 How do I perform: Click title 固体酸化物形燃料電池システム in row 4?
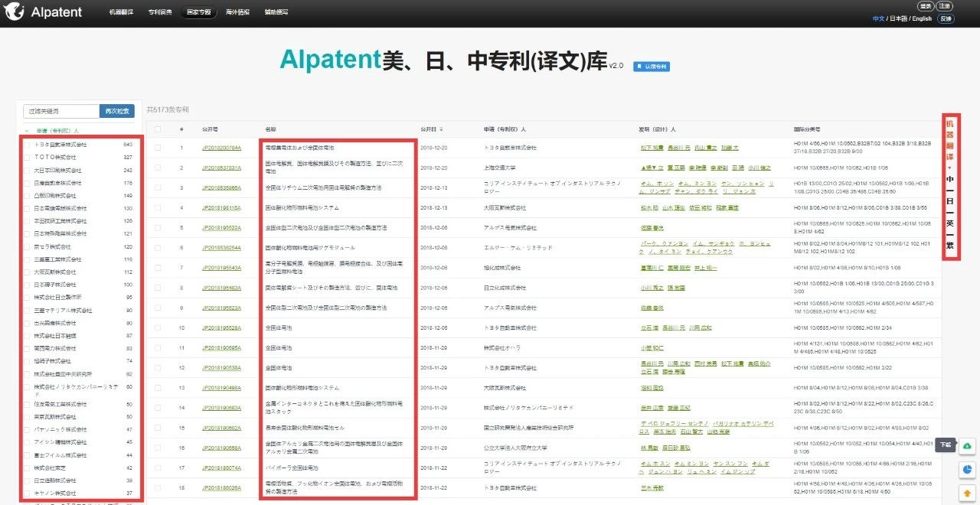pos(303,207)
